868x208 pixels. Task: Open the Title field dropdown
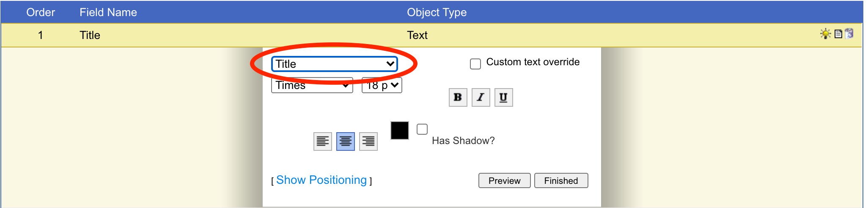pos(334,64)
